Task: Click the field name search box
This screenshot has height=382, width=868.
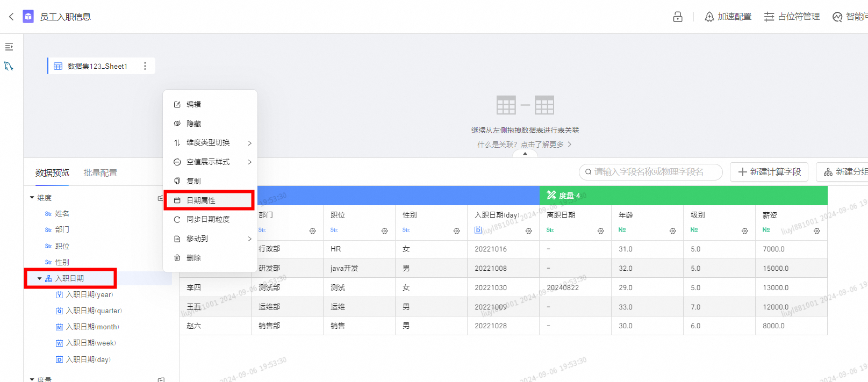Action: [x=650, y=172]
